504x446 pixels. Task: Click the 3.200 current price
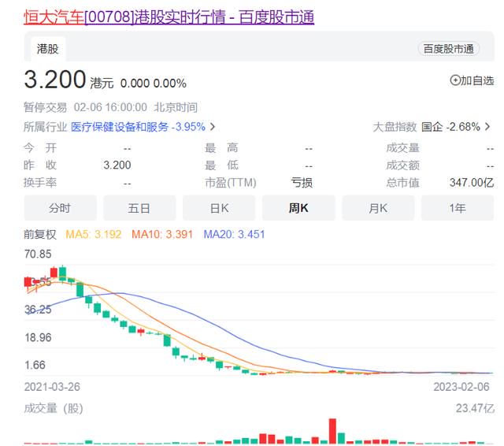(55, 80)
